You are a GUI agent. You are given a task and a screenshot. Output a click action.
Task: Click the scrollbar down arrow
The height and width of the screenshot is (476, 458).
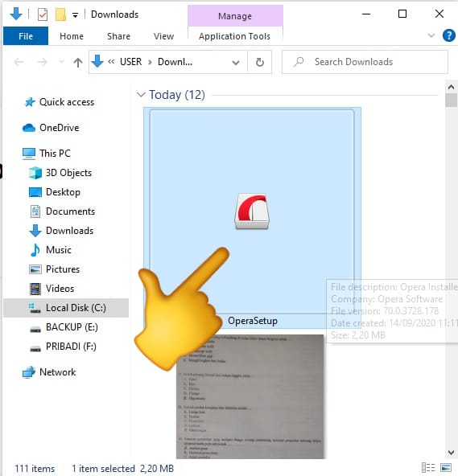[x=451, y=453]
